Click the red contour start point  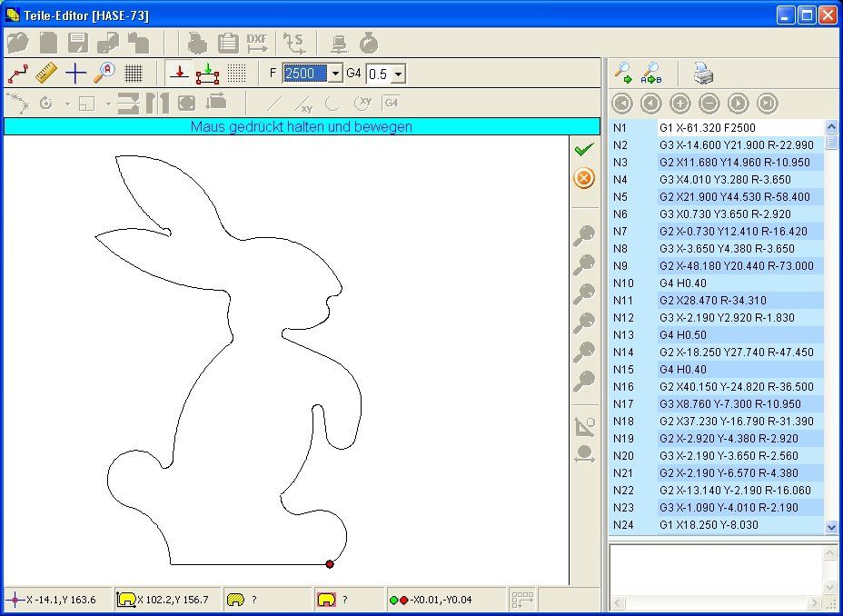point(330,564)
